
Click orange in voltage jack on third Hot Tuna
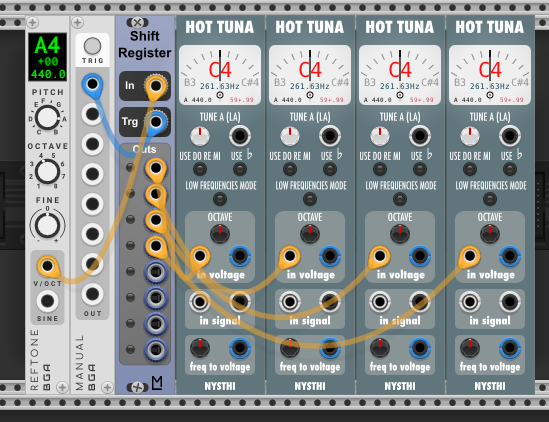[380, 256]
